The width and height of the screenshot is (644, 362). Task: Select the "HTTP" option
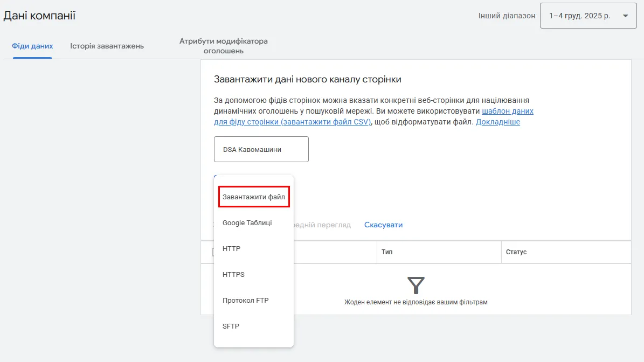tap(232, 248)
